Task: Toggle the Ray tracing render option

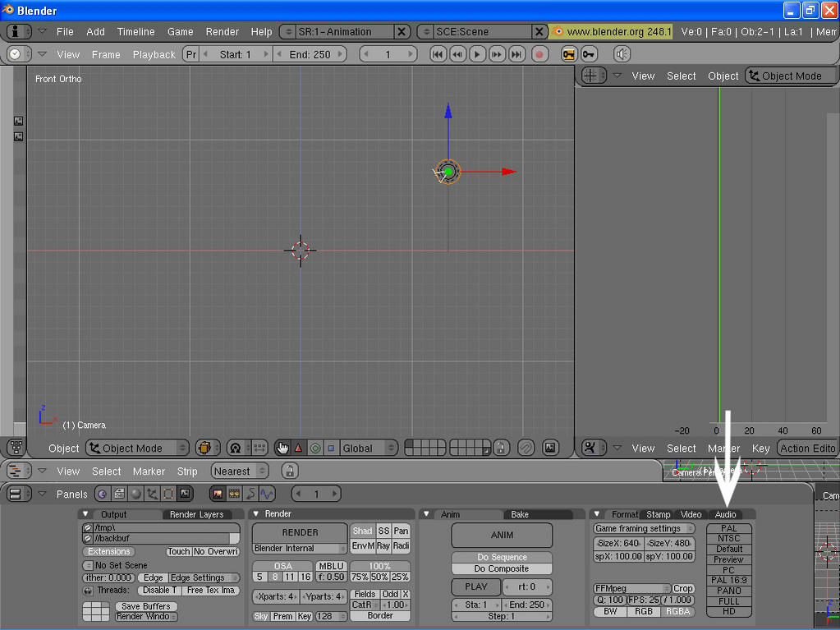Action: tap(383, 546)
